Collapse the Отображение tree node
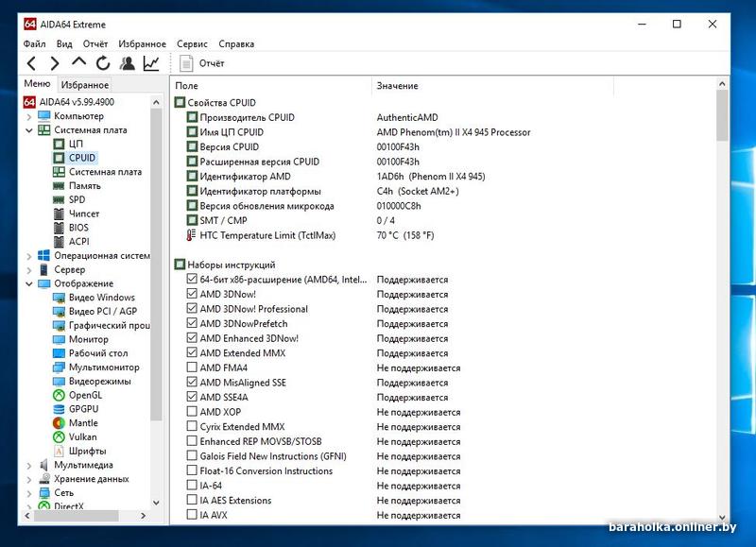This screenshot has height=547, width=756. click(x=29, y=283)
